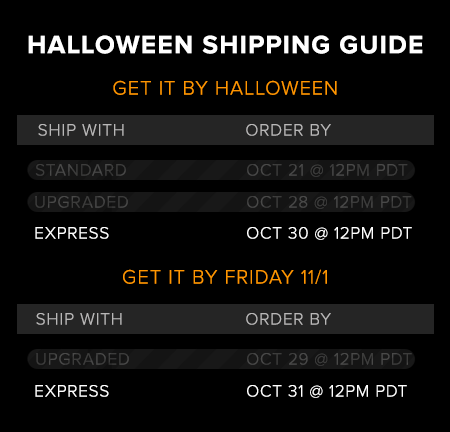Viewport: 450px width, 432px height.
Task: Click Oct 28 @ 12PM PDT deadline
Action: [x=329, y=202]
